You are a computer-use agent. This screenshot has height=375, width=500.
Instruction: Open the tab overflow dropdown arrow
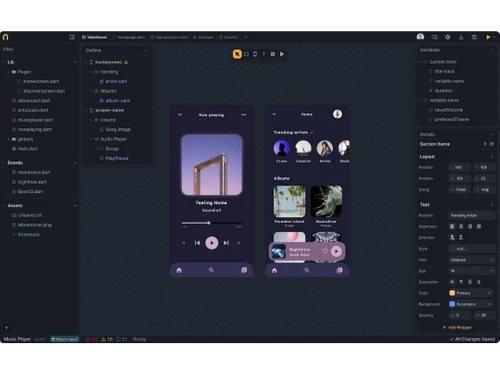pos(246,37)
